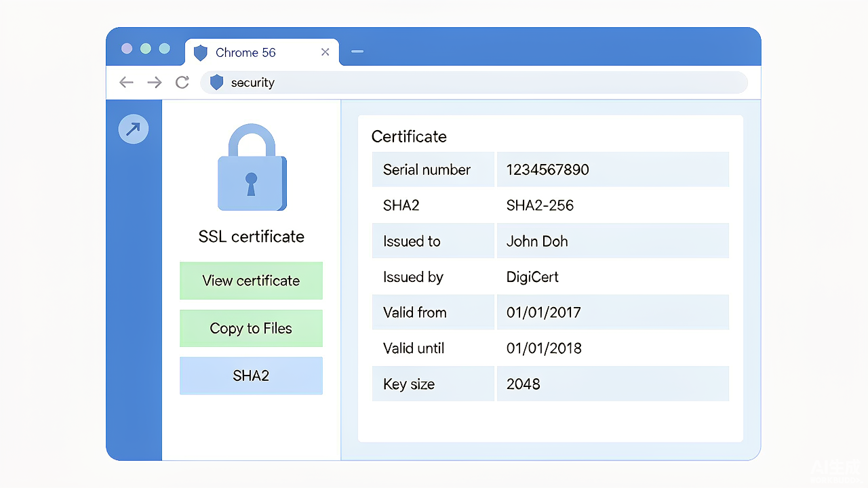Reload the page with refresh icon
868x488 pixels.
[x=182, y=83]
